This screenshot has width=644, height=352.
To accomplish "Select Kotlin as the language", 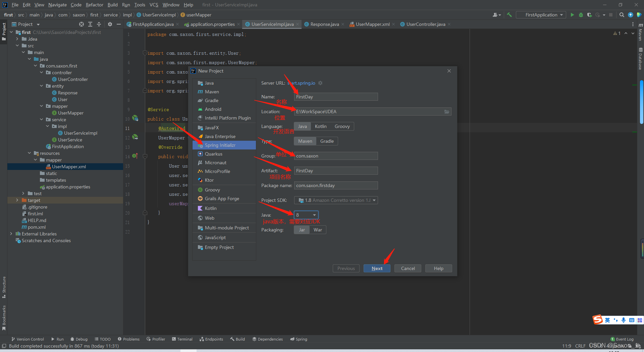I will click(321, 126).
